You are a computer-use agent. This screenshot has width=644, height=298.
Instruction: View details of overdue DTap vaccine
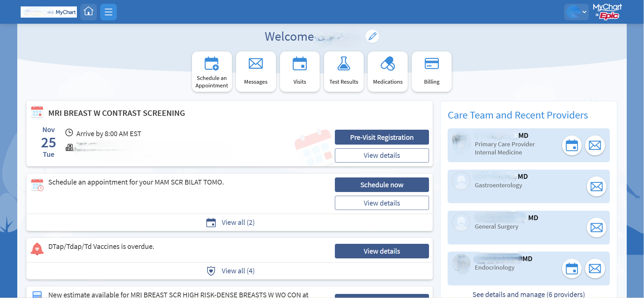tap(382, 251)
